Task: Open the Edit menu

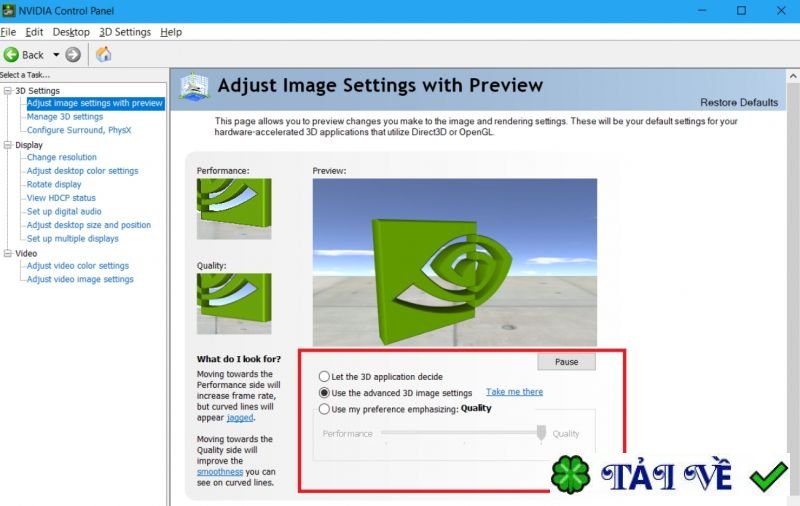Action: click(x=34, y=32)
